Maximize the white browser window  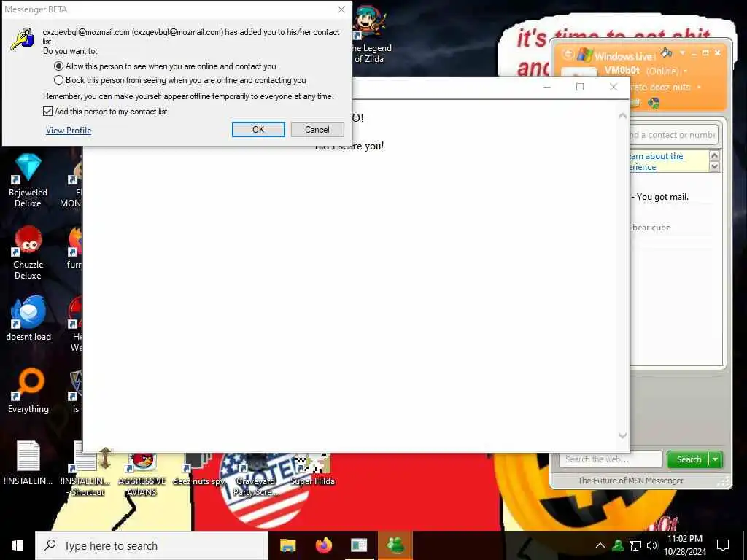pyautogui.click(x=580, y=87)
